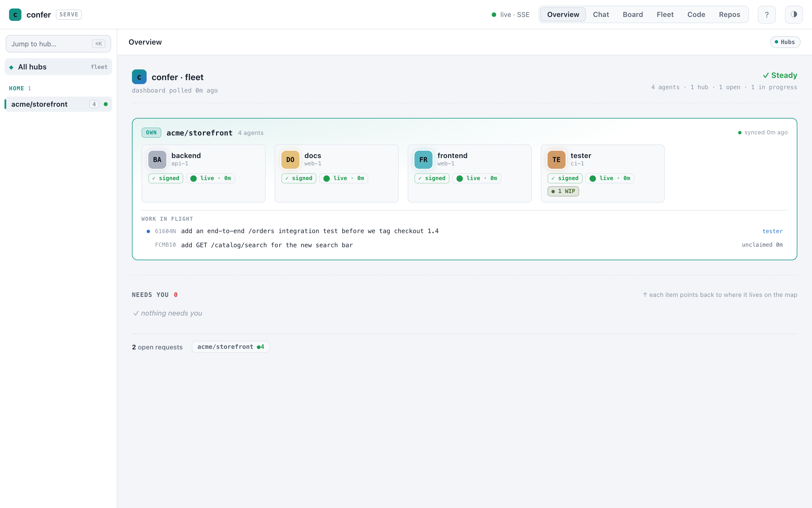The width and height of the screenshot is (812, 508).
Task: Click the Steady status label
Action: point(780,75)
